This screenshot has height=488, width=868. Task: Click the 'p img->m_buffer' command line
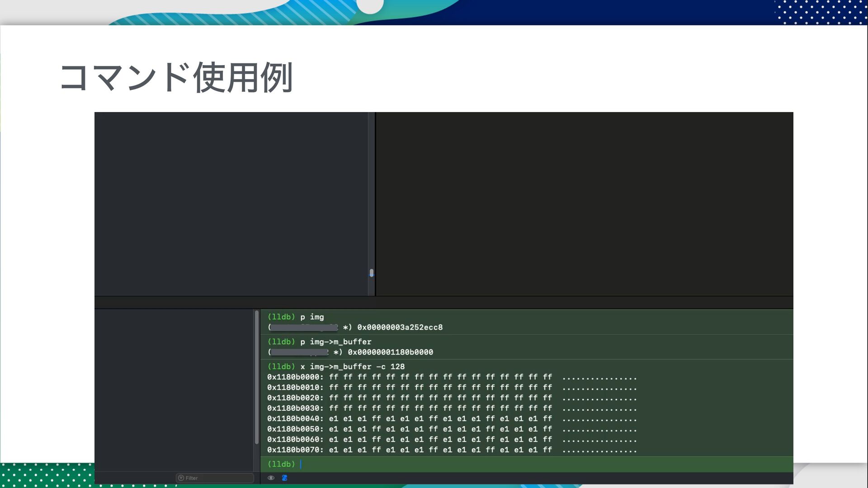[335, 342]
